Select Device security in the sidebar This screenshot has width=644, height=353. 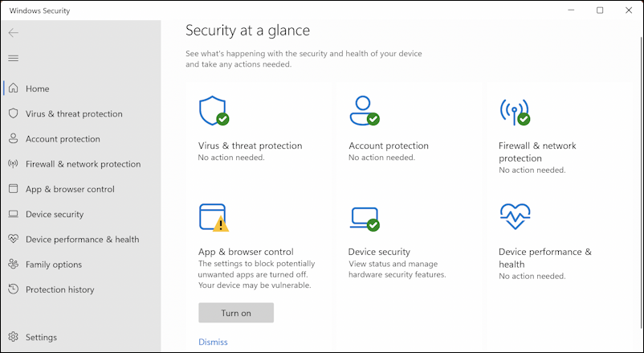55,215
